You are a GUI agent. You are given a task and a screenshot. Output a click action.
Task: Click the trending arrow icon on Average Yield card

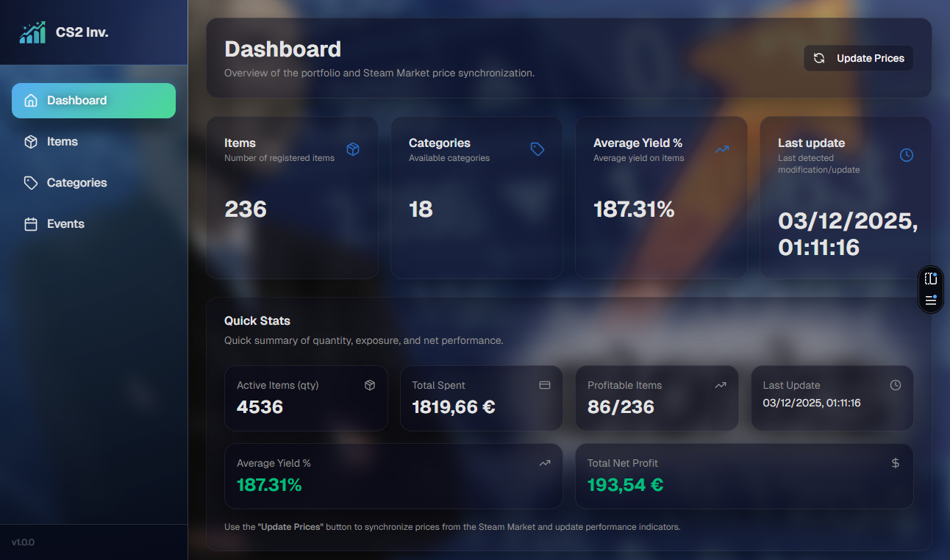click(x=721, y=148)
